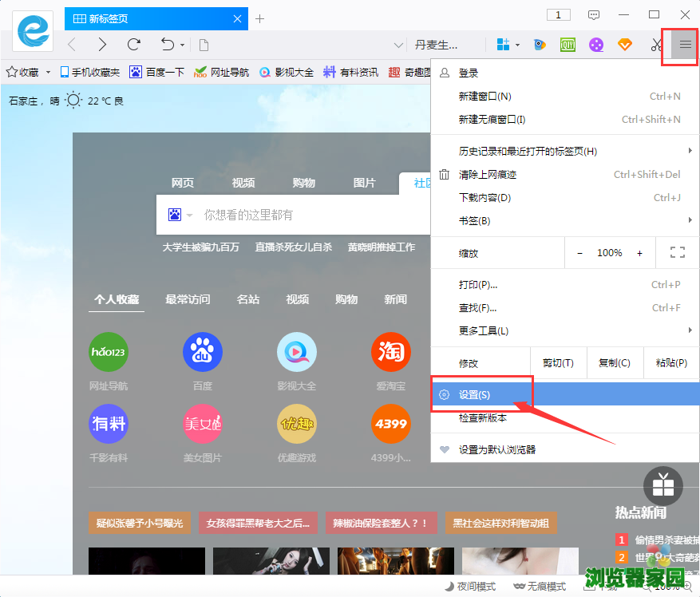Launch Baidu from the personal favorites grid
The width and height of the screenshot is (700, 597).
pyautogui.click(x=202, y=351)
